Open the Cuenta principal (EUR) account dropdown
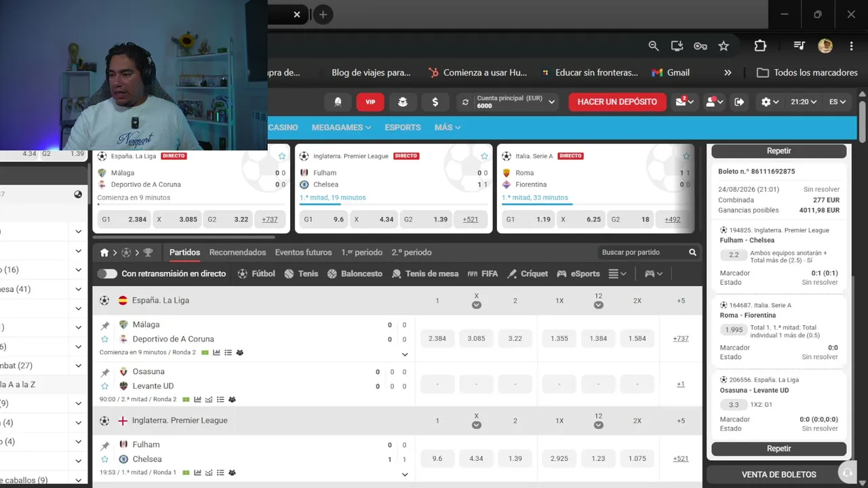Screen dimensions: 868x488 515,102
